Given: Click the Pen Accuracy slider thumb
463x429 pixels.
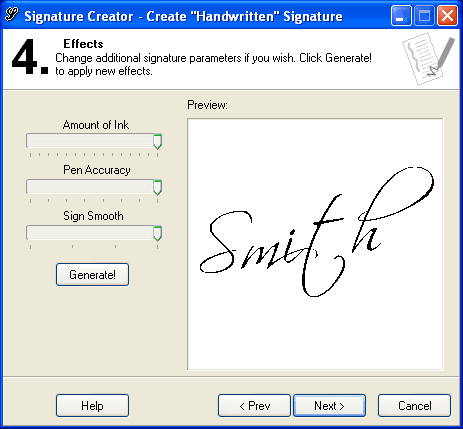Looking at the screenshot, I should 157,187.
